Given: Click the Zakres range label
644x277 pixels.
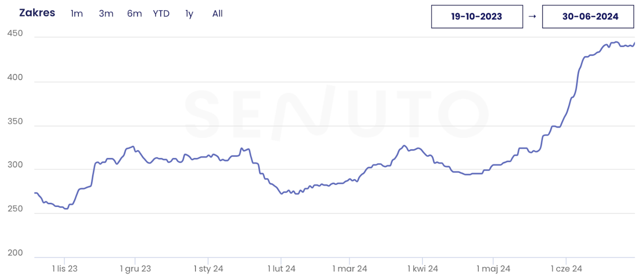Looking at the screenshot, I should [x=37, y=13].
